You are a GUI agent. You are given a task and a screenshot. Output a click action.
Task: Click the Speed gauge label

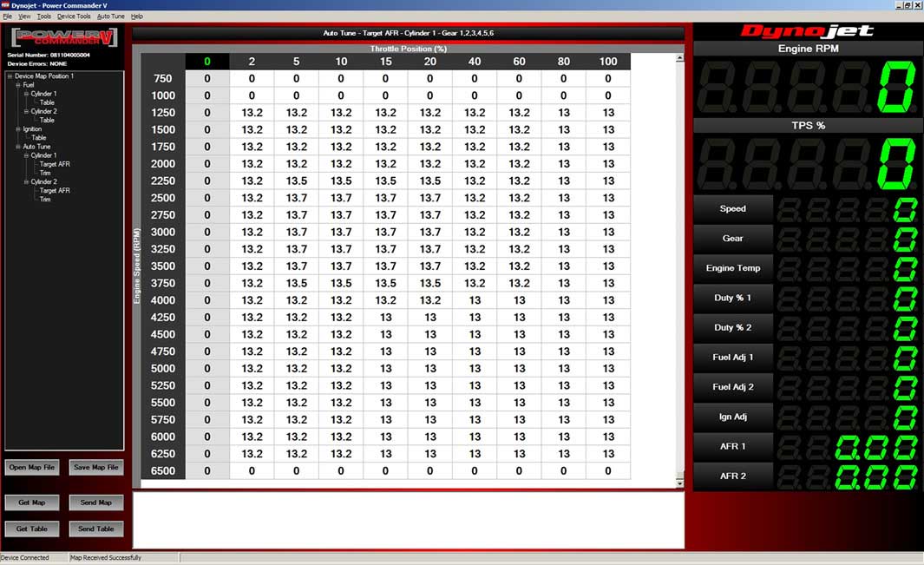pyautogui.click(x=733, y=209)
